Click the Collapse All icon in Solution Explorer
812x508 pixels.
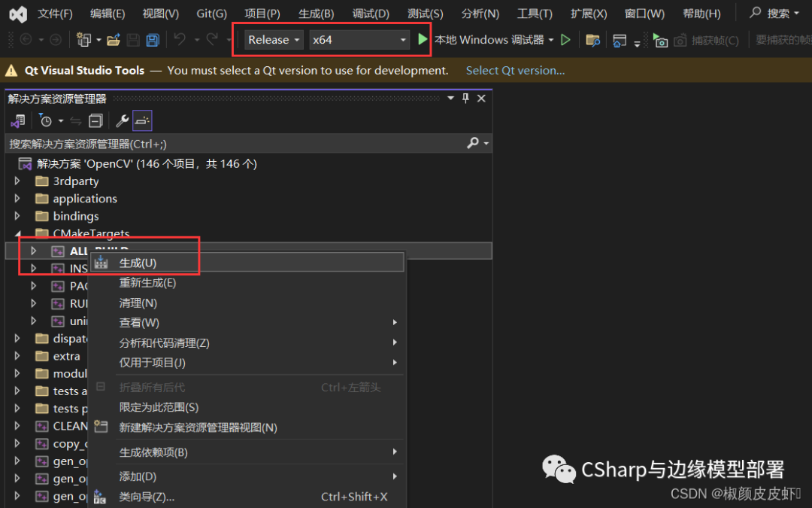(95, 120)
